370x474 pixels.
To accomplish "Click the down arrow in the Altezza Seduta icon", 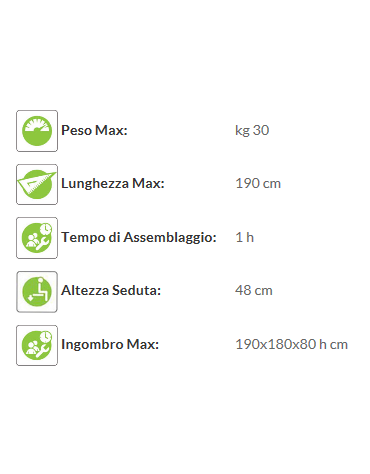I will 31,297.
